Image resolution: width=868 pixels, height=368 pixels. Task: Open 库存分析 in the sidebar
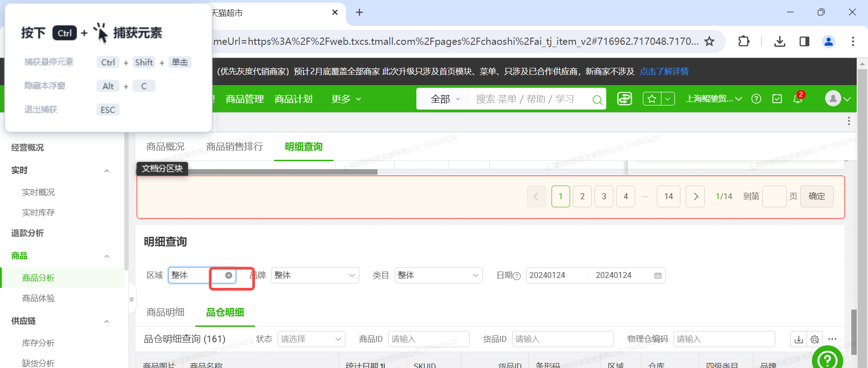(x=38, y=343)
